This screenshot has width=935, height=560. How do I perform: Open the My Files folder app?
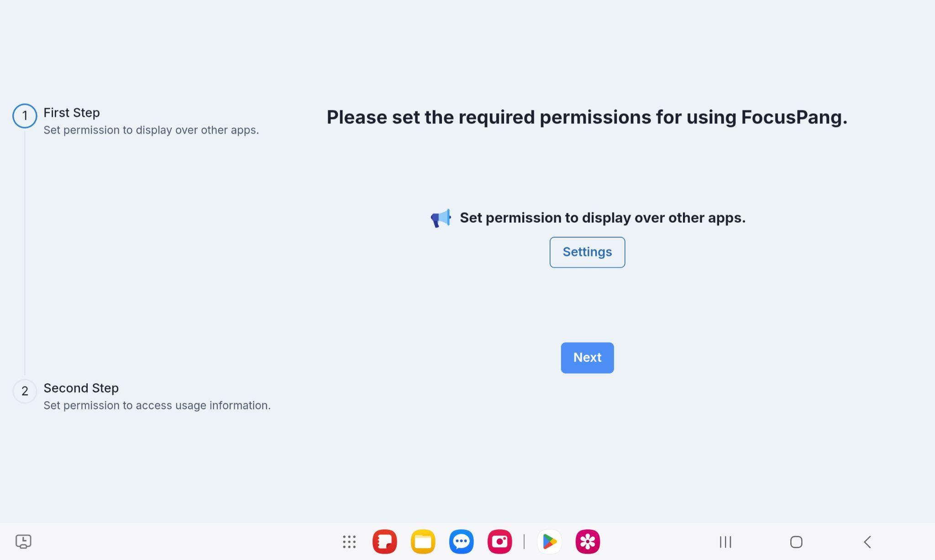(x=423, y=542)
